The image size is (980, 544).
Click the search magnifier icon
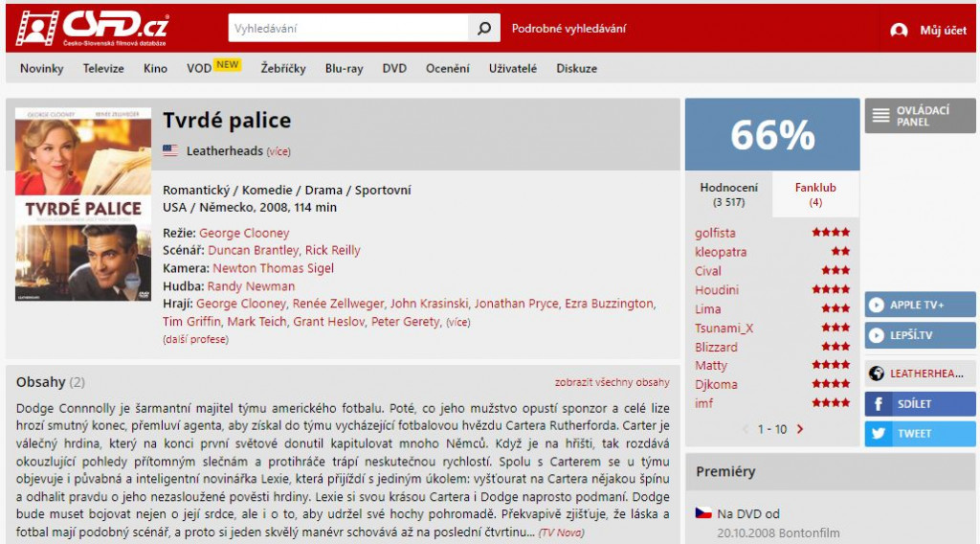coord(483,28)
